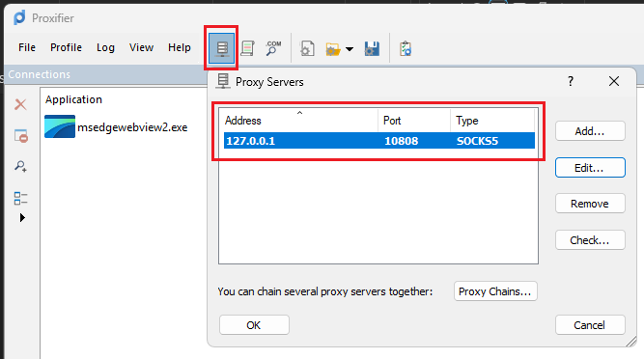Image resolution: width=644 pixels, height=359 pixels.
Task: Open the File menu
Action: pyautogui.click(x=27, y=47)
